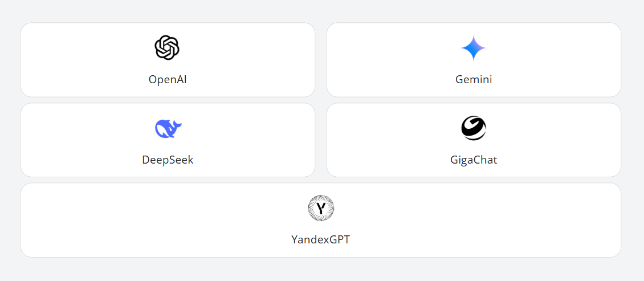The width and height of the screenshot is (644, 281).
Task: Click the "DeepSeek" text label
Action: click(168, 160)
